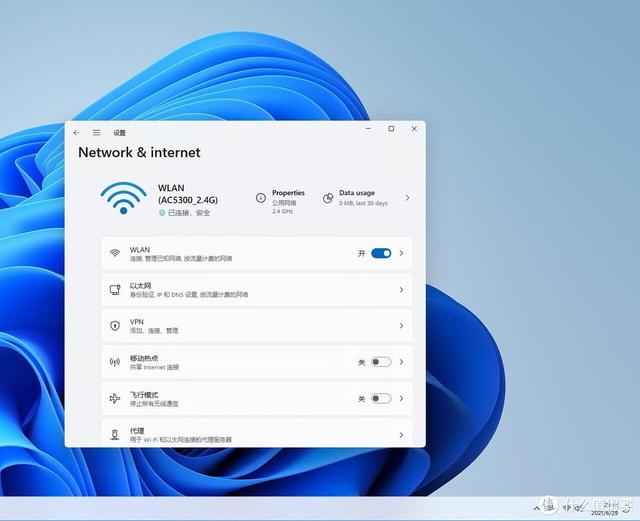This screenshot has width=640, height=521.
Task: Click the 2.4 GHz text under Properties
Action: [x=282, y=211]
